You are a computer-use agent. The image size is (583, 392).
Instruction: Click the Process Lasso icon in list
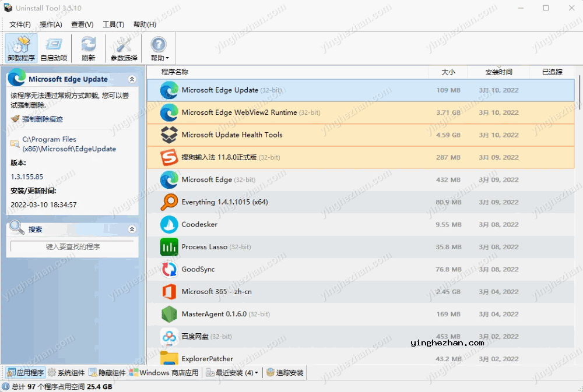169,247
